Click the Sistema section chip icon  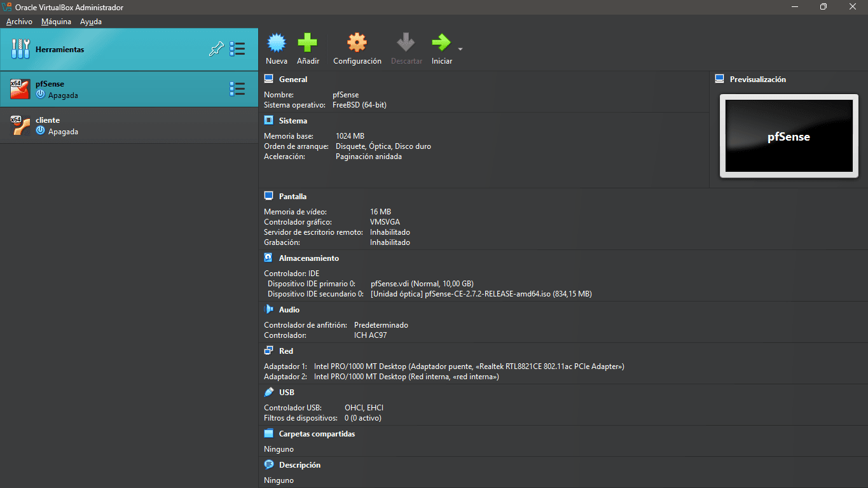(268, 120)
